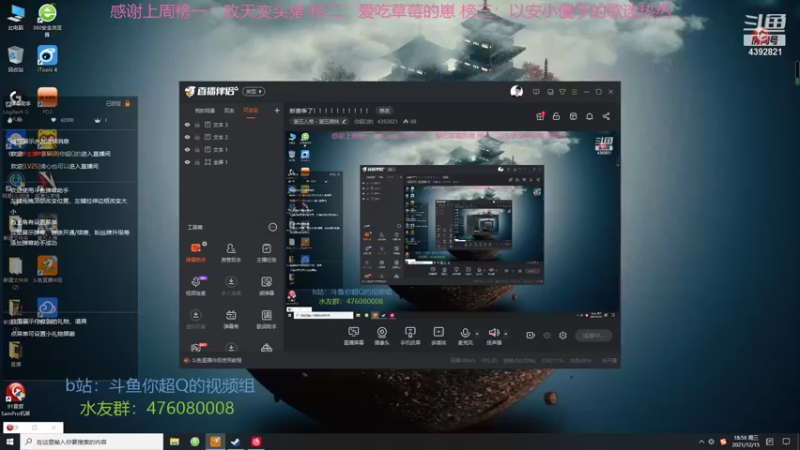Lock the 文本 2 layer
The height and width of the screenshot is (450, 800).
tap(197, 137)
